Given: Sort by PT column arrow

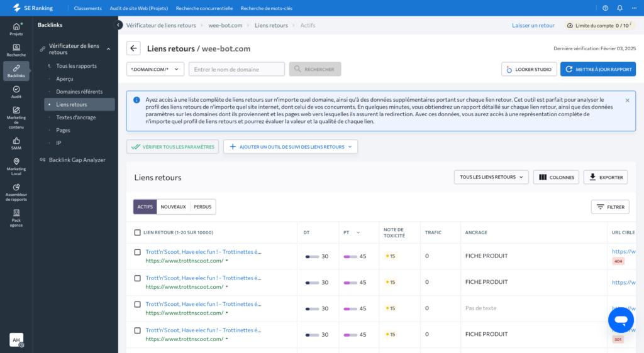Looking at the screenshot, I should pos(358,232).
